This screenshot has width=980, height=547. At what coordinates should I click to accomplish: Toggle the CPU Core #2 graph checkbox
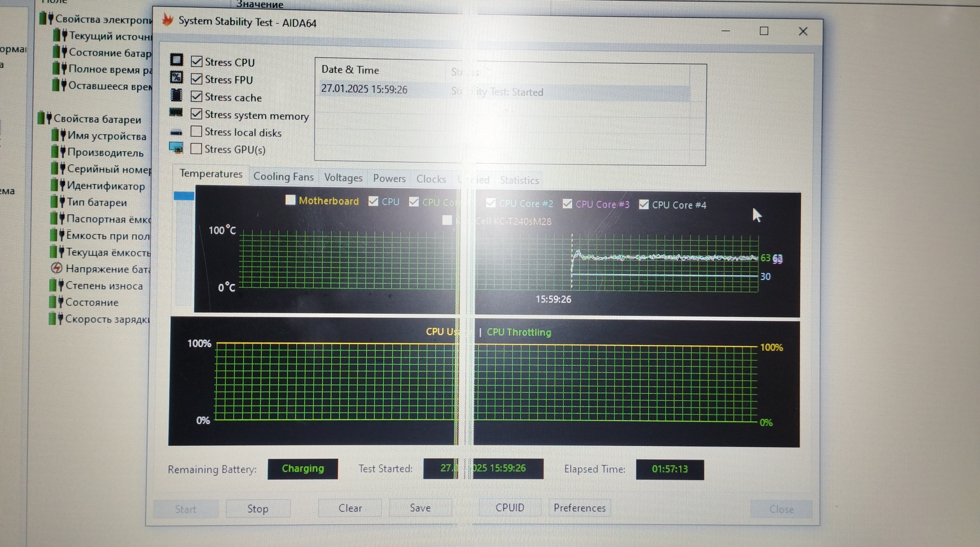coord(491,203)
